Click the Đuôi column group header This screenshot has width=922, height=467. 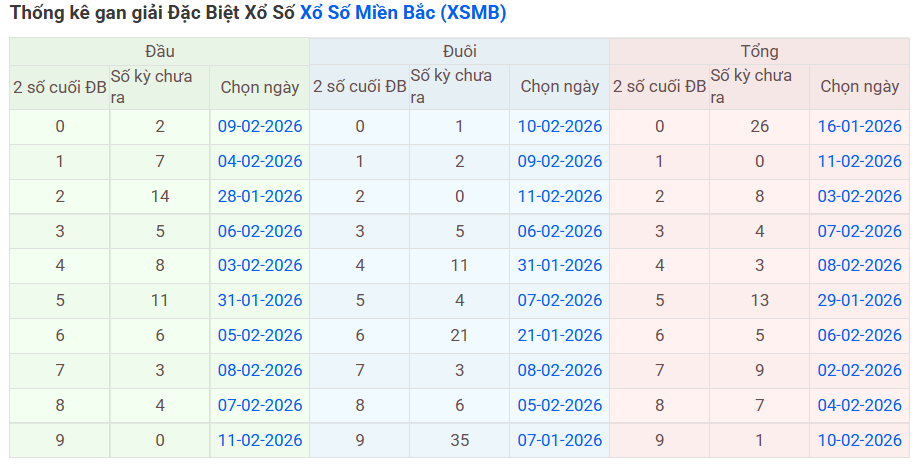point(459,52)
